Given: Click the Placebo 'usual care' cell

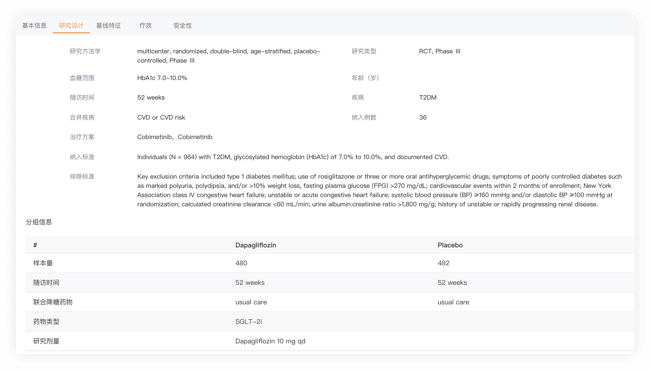Looking at the screenshot, I should 453,302.
